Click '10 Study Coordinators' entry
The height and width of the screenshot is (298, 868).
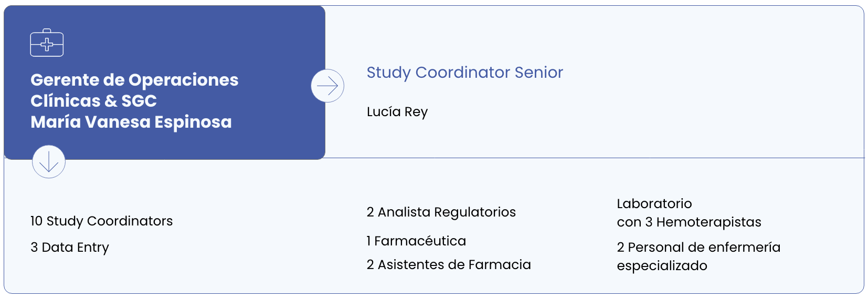101,221
